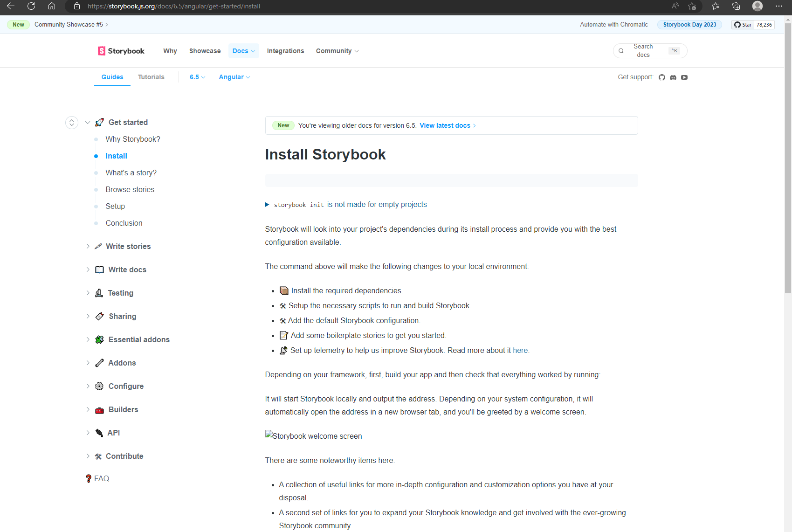Star the Storybook repository
Screen dimensions: 792x532
coord(742,24)
